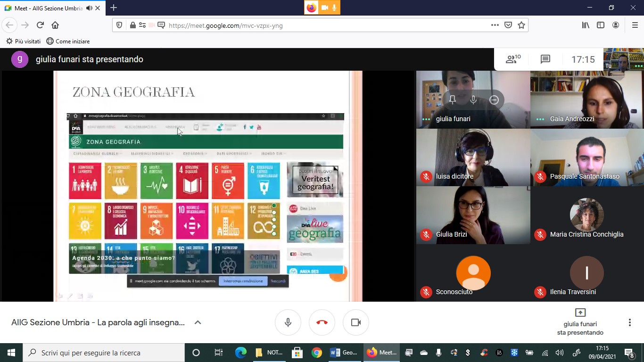Screen dimensions: 644x362
Task: Open notification center icon
Action: point(629,353)
